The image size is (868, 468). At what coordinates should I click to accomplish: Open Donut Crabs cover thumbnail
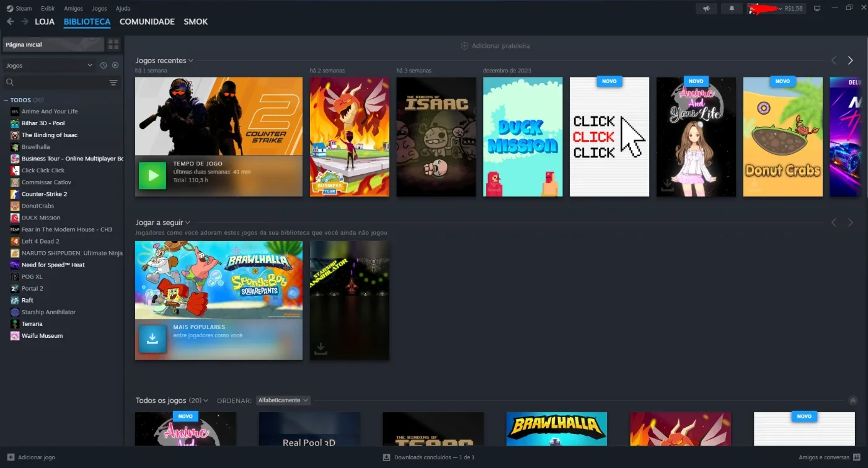click(783, 137)
